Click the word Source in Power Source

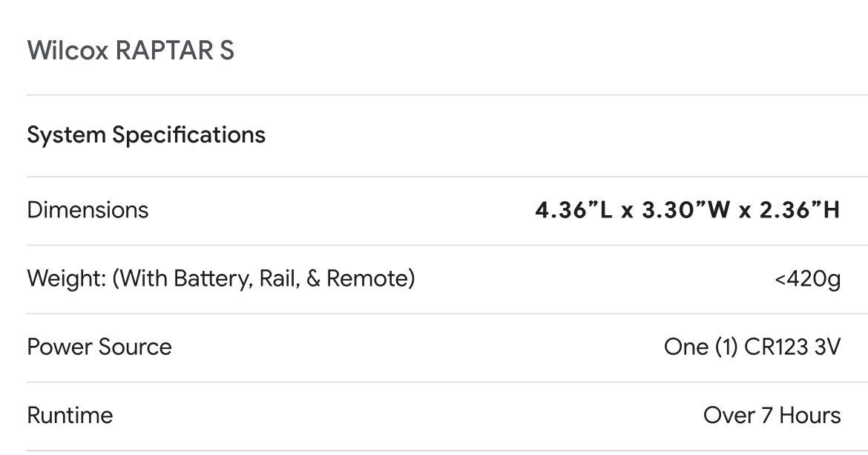[x=135, y=347]
